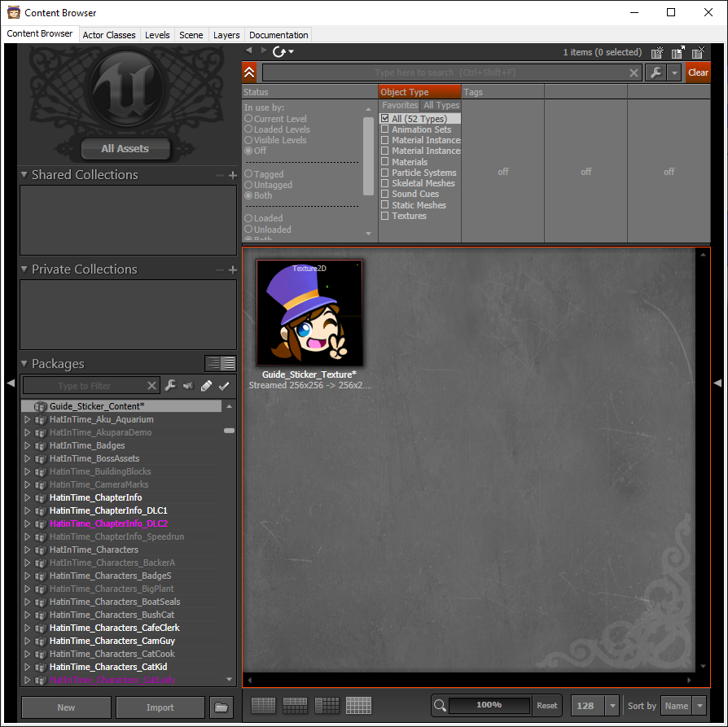Click the New package button
The height and width of the screenshot is (727, 728).
pos(66,707)
